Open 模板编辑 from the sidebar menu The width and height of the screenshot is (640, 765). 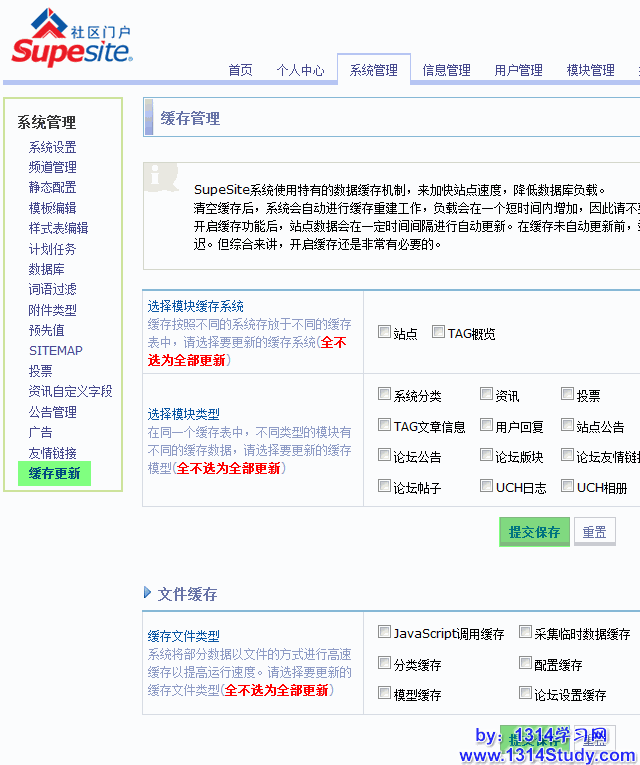point(52,208)
